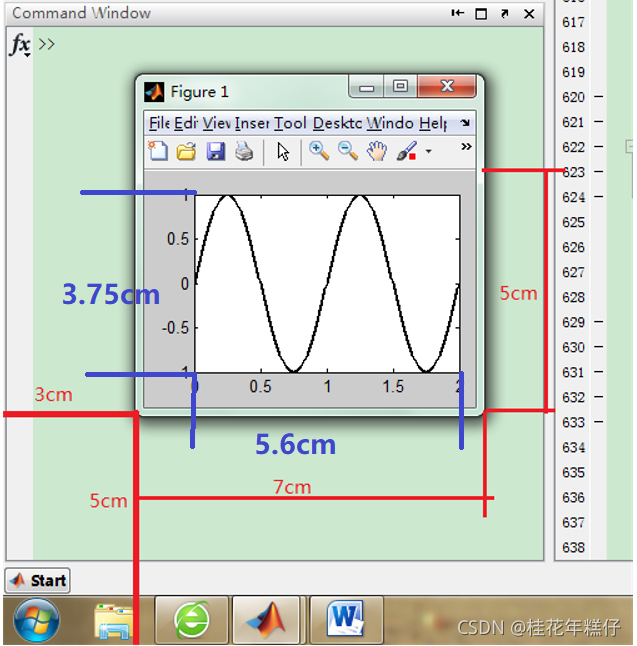Click the New Figure icon in Figure 1 toolbar
Screen dimensions: 637x646
click(x=158, y=151)
